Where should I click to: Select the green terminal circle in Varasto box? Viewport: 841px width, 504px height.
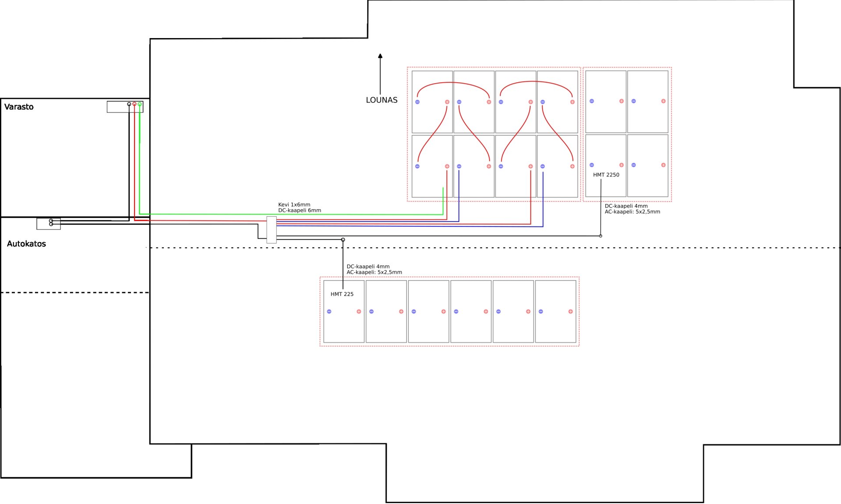tap(140, 104)
